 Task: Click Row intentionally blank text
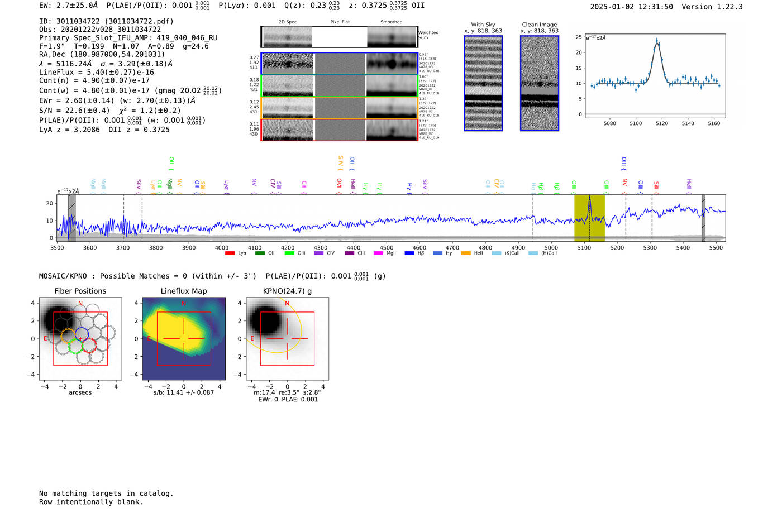[91, 502]
